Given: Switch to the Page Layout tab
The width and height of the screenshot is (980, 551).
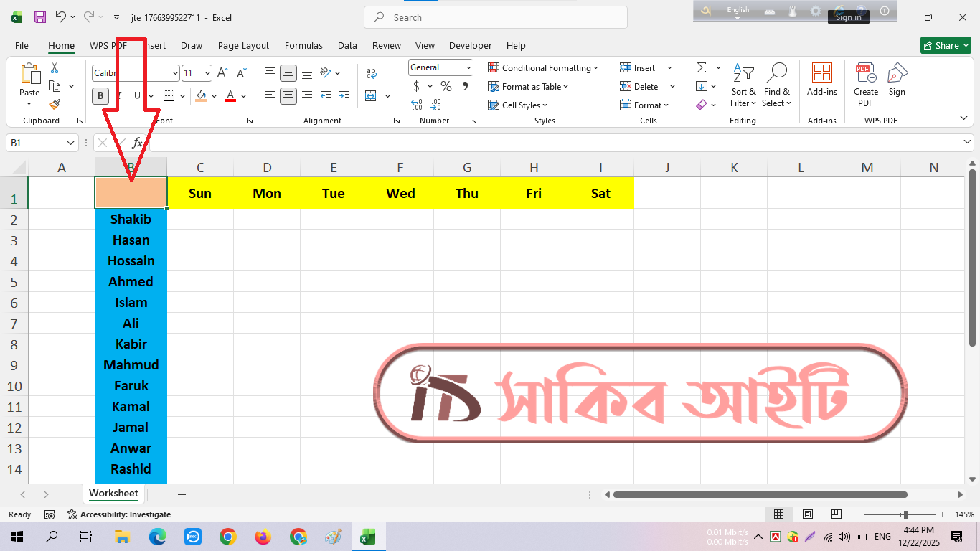Looking at the screenshot, I should pyautogui.click(x=243, y=45).
